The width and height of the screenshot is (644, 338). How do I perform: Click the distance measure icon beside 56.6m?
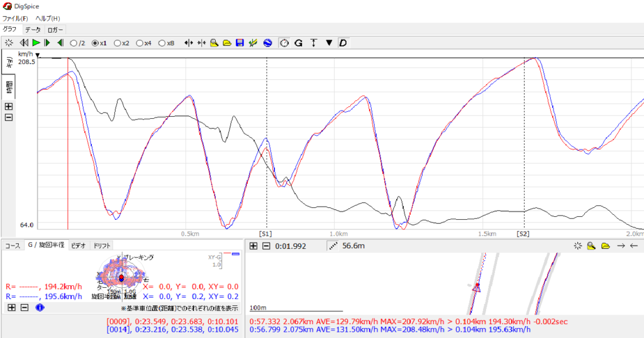pos(333,246)
